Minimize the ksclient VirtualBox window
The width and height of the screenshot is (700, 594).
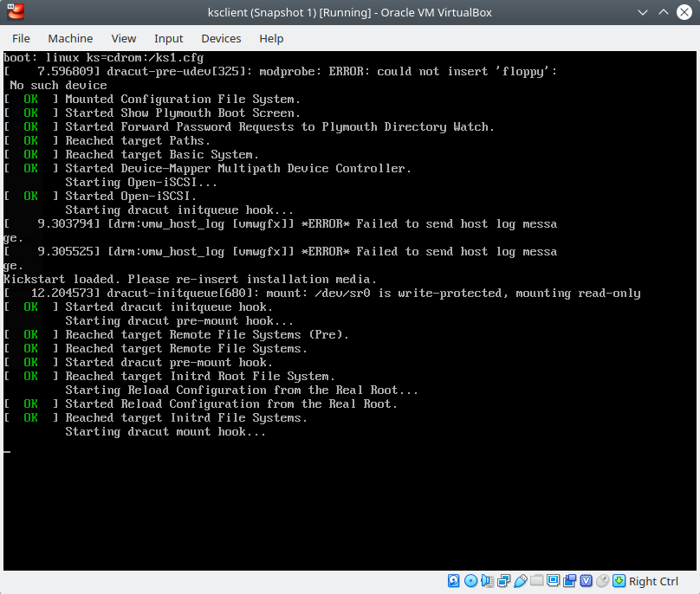(643, 12)
